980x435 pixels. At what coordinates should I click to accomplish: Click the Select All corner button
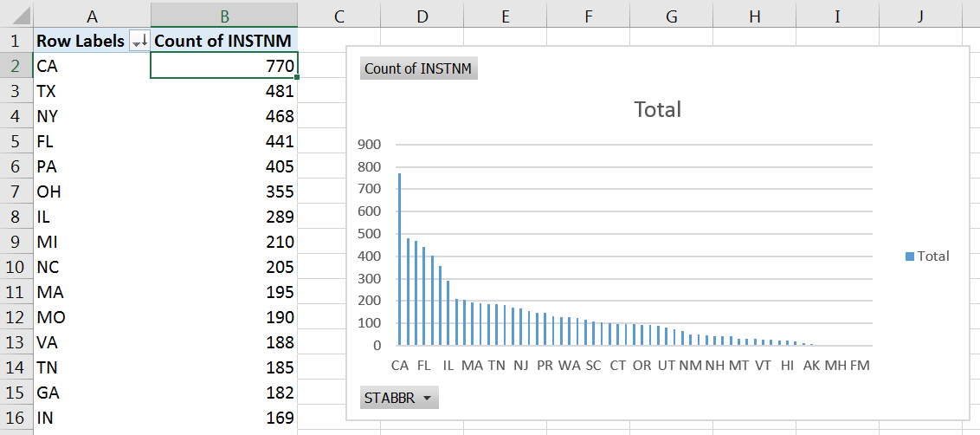pos(16,16)
